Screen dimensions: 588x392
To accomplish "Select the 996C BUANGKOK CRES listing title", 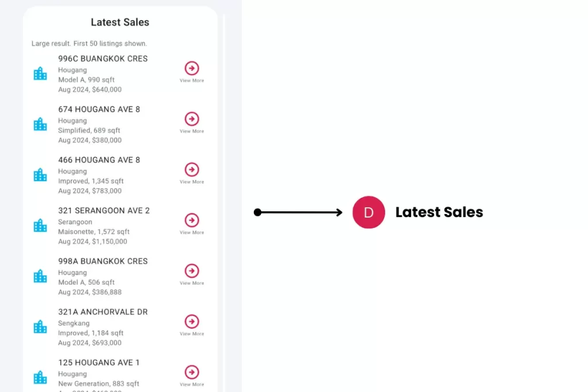I will click(x=103, y=59).
